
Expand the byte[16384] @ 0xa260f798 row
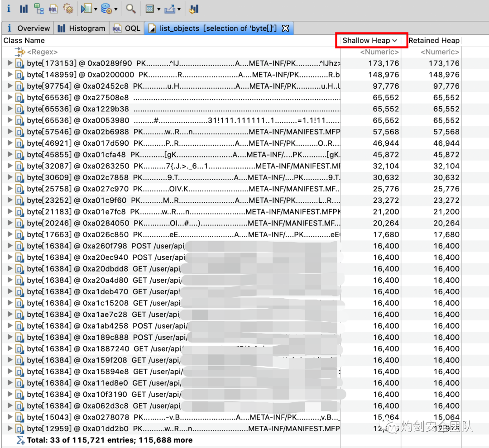[x=10, y=246]
